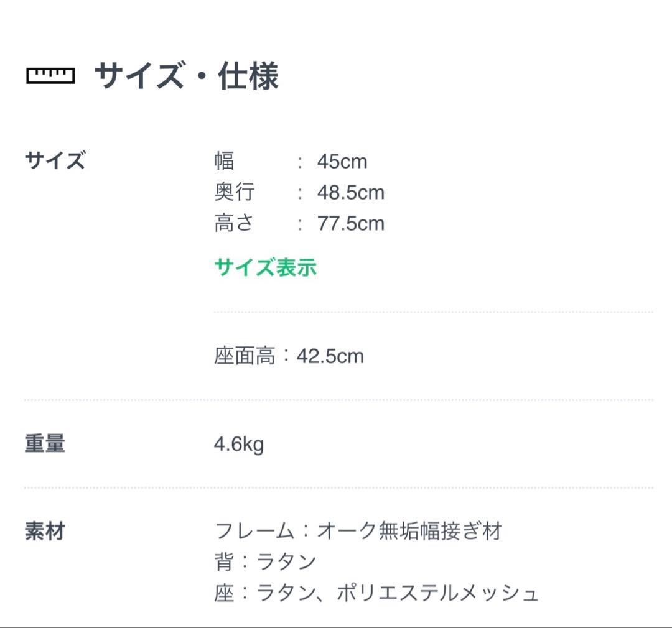Select the 42.5cm seat height value
The width and height of the screenshot is (672, 628).
[330, 356]
